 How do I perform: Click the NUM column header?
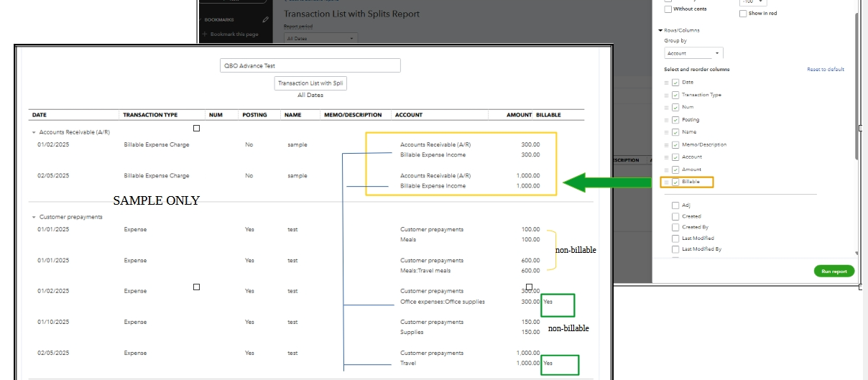click(215, 115)
